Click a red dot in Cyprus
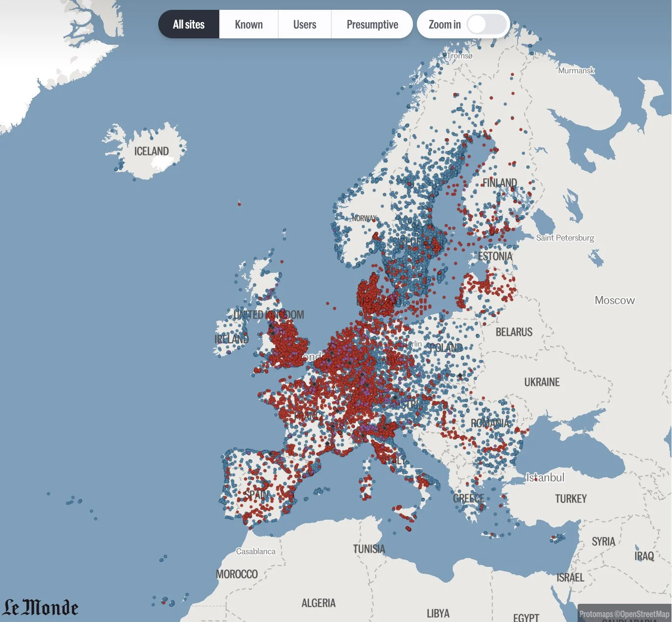This screenshot has width=672, height=622. [553, 537]
